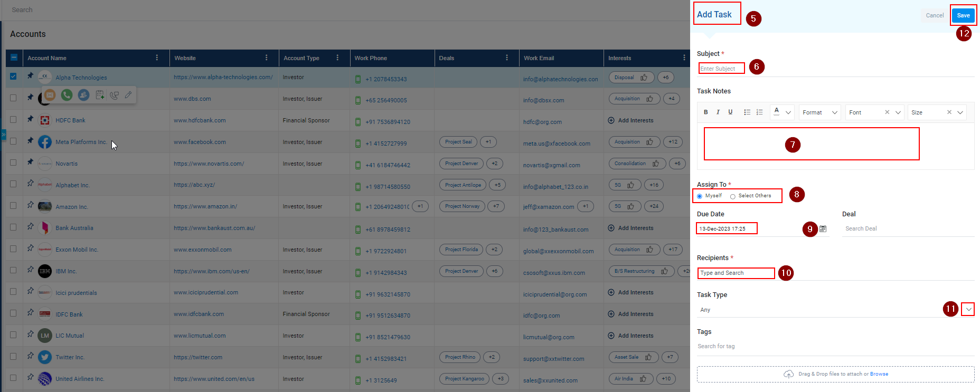The height and width of the screenshot is (392, 980).
Task: Sort by Work Email column header
Action: (539, 58)
